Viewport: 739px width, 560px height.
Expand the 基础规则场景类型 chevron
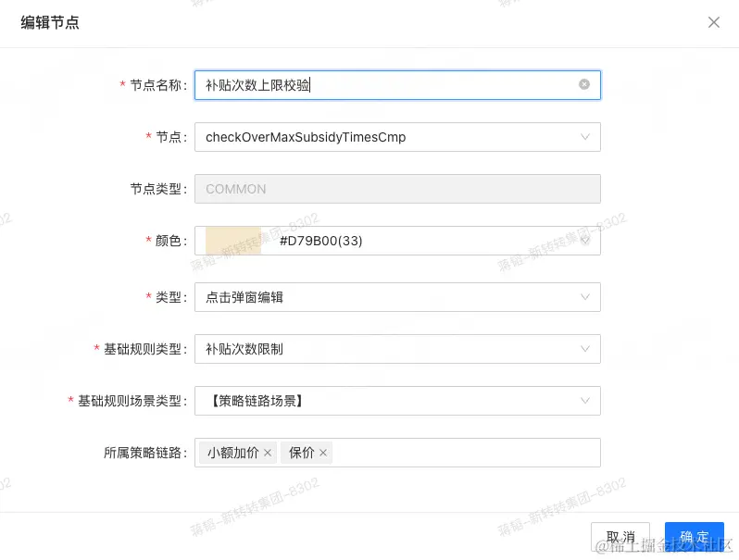585,401
